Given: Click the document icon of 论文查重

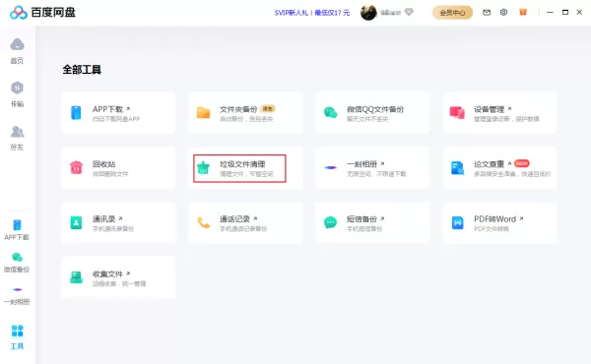Looking at the screenshot, I should [x=458, y=168].
